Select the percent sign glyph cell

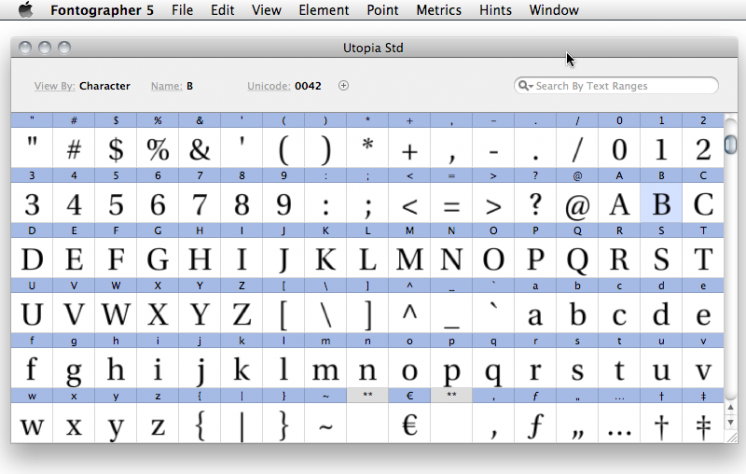tap(158, 148)
